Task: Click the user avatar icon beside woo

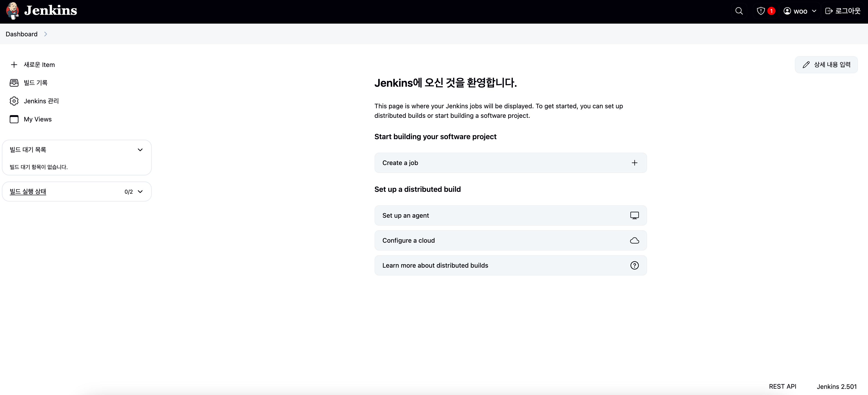Action: click(x=787, y=11)
